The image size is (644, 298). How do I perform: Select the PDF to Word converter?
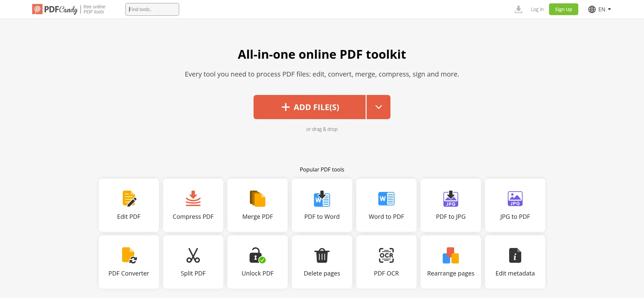322,205
